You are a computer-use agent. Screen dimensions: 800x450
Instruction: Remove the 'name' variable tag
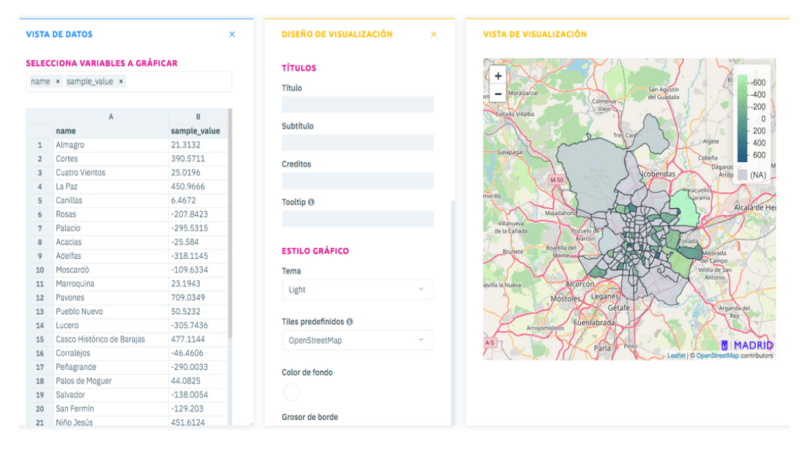point(58,82)
